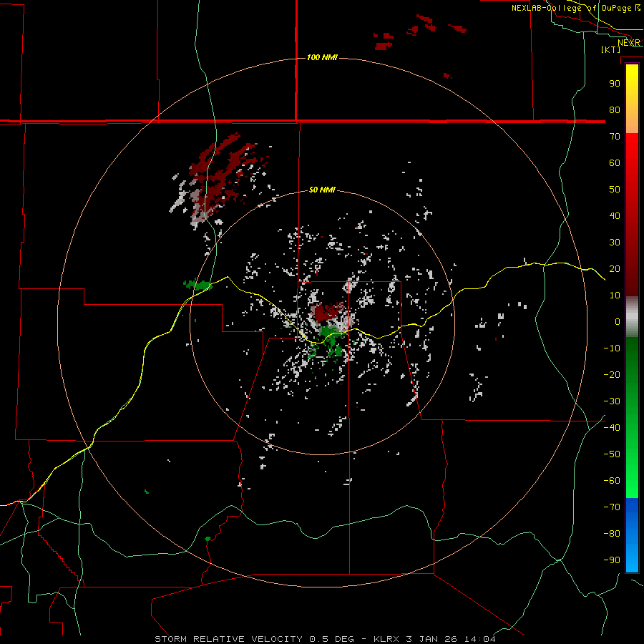Viewport: 644px width, 644px height.
Task: Select the -20 value on the velocity scale
Action: point(612,374)
